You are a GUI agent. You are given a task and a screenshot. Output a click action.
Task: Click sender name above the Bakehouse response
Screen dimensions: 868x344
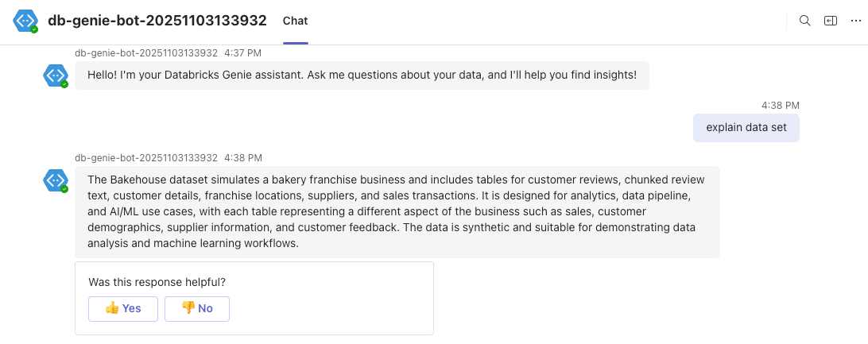click(145, 158)
